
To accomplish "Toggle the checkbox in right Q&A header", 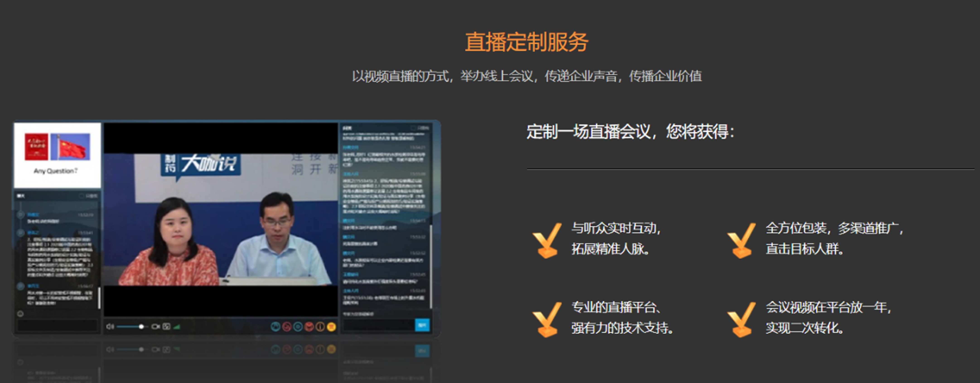I will tap(413, 128).
